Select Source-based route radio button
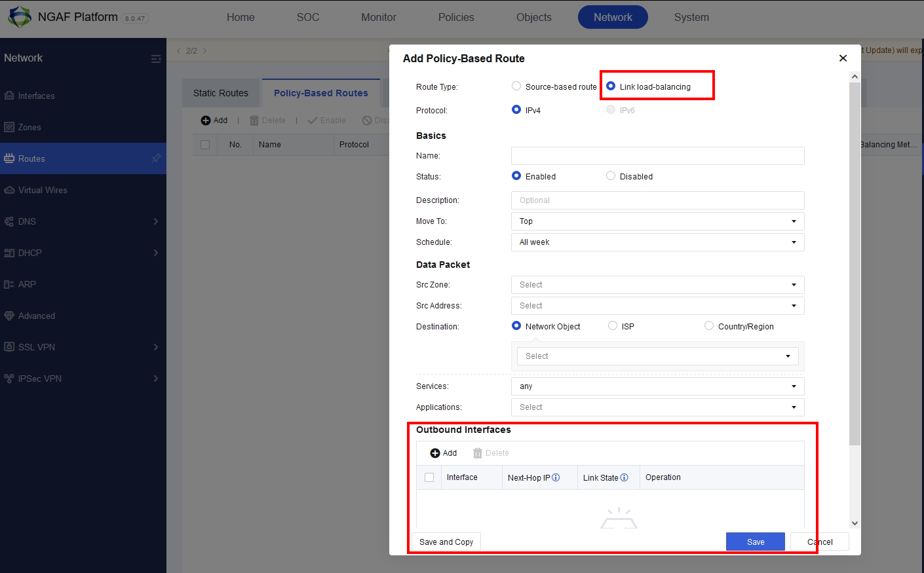Viewport: 924px width, 573px height. (516, 86)
